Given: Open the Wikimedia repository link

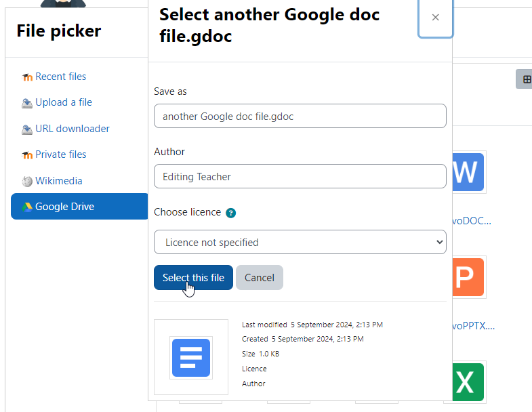Looking at the screenshot, I should click(59, 181).
